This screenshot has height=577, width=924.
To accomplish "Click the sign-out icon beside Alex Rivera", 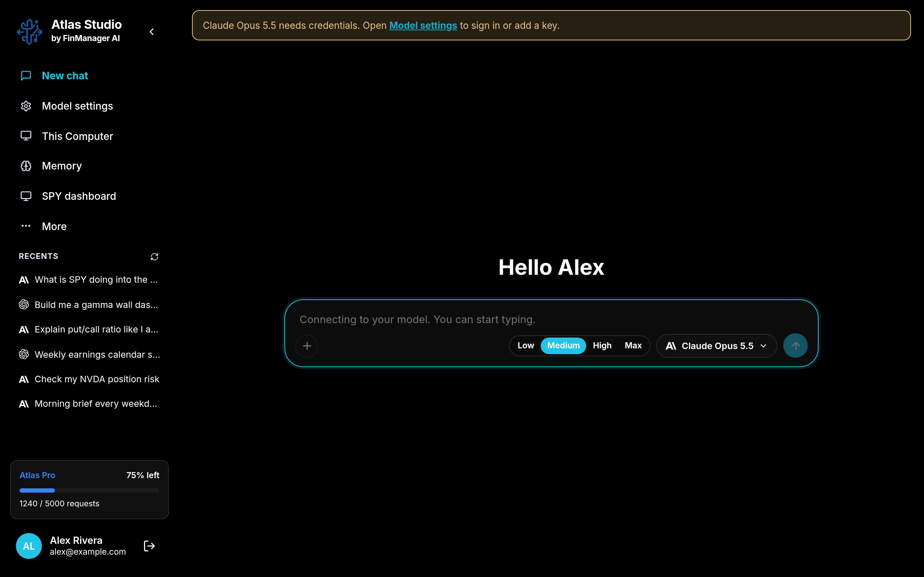I will click(149, 546).
